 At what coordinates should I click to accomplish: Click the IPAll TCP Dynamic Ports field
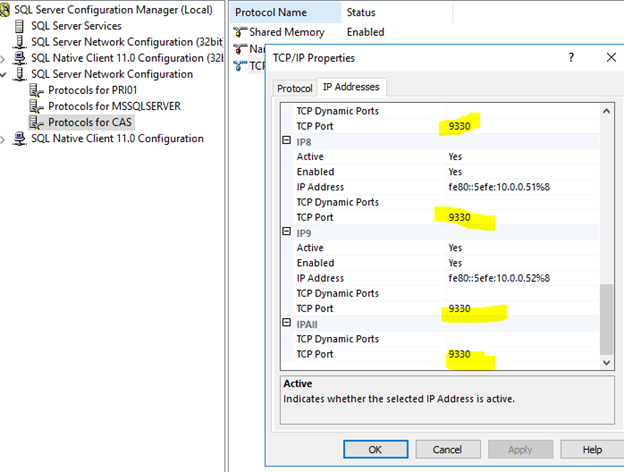523,339
